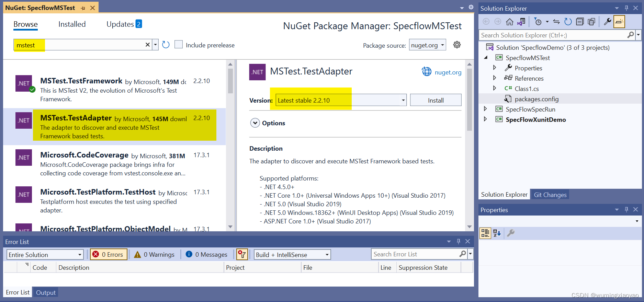
Task: Click the Pending Changes Filter clock icon
Action: pos(538,22)
